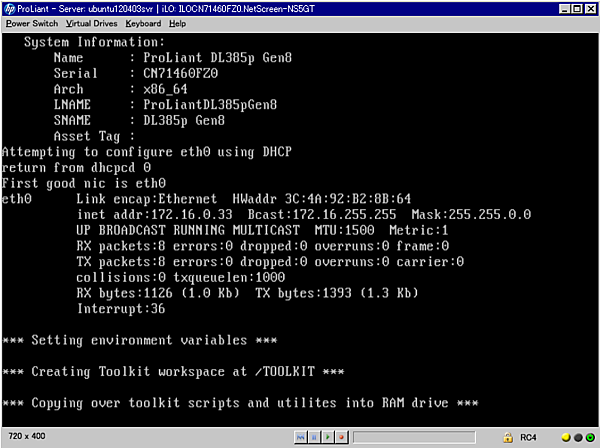Click the 720 x 400 resolution label
Screen dimensions: 600x448
click(x=27, y=436)
